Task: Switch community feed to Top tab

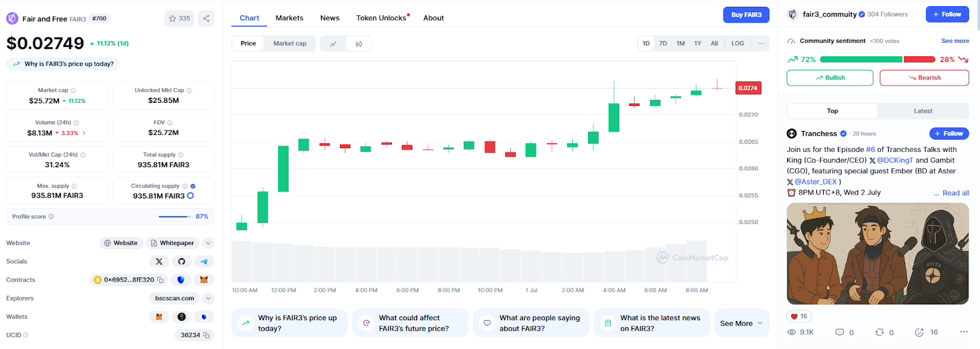Action: (832, 111)
